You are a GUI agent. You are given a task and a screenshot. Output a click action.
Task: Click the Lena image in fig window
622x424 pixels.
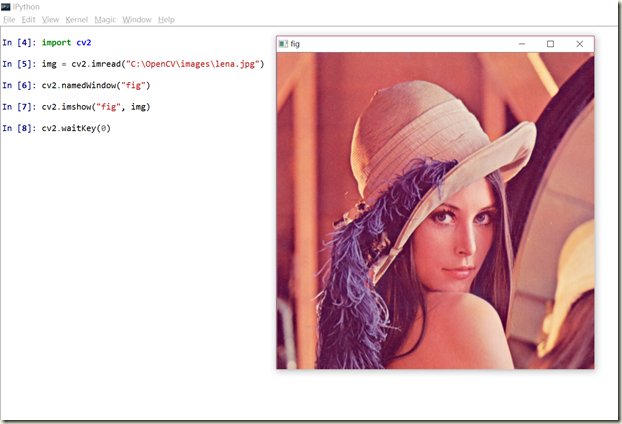[435, 211]
